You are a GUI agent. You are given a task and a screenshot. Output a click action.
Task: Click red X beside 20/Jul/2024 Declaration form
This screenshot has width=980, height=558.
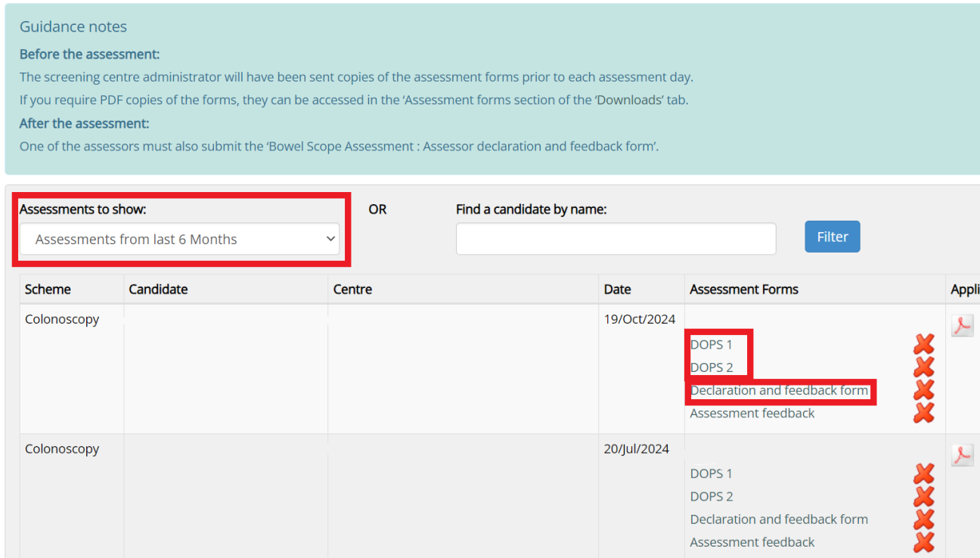coord(923,519)
